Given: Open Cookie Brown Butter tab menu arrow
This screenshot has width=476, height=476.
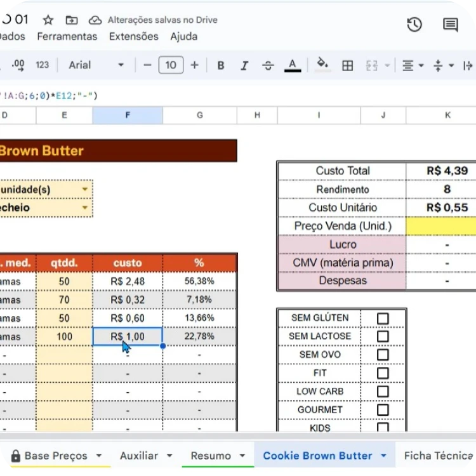Looking at the screenshot, I should [384, 455].
